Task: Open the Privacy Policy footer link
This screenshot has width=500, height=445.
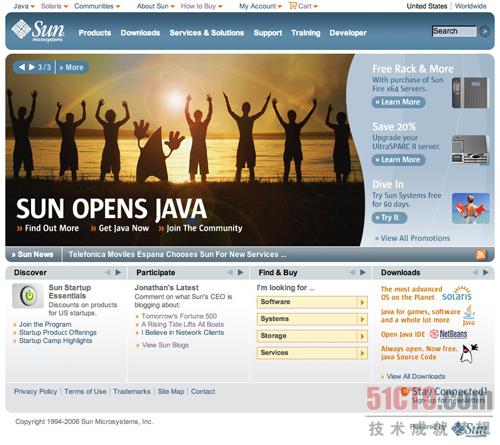Action: pos(35,391)
